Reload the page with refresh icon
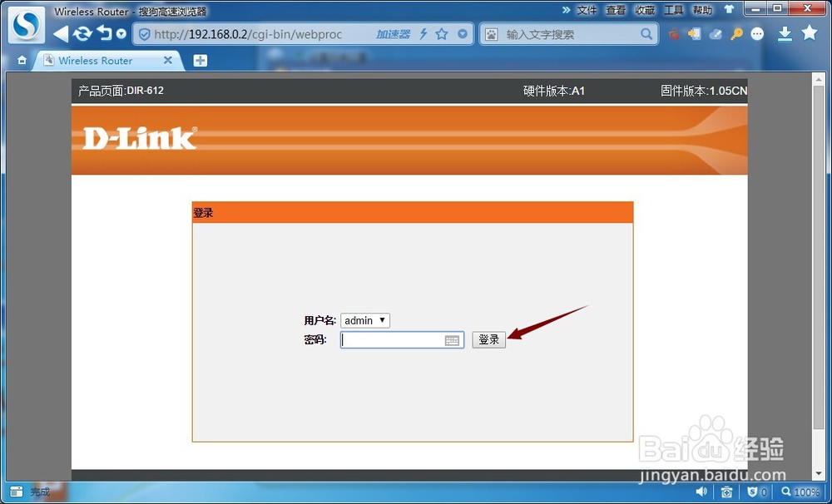This screenshot has width=832, height=504. click(82, 34)
